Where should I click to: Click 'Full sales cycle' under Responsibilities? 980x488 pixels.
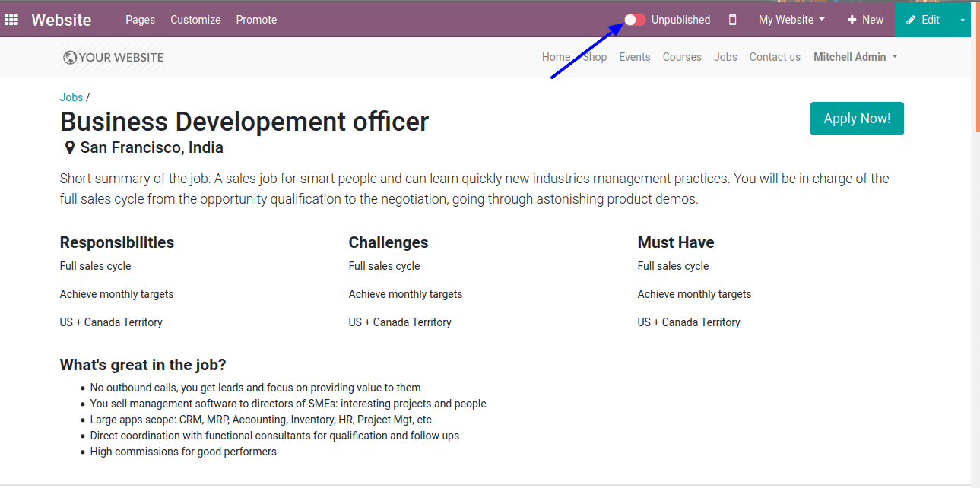click(x=96, y=266)
